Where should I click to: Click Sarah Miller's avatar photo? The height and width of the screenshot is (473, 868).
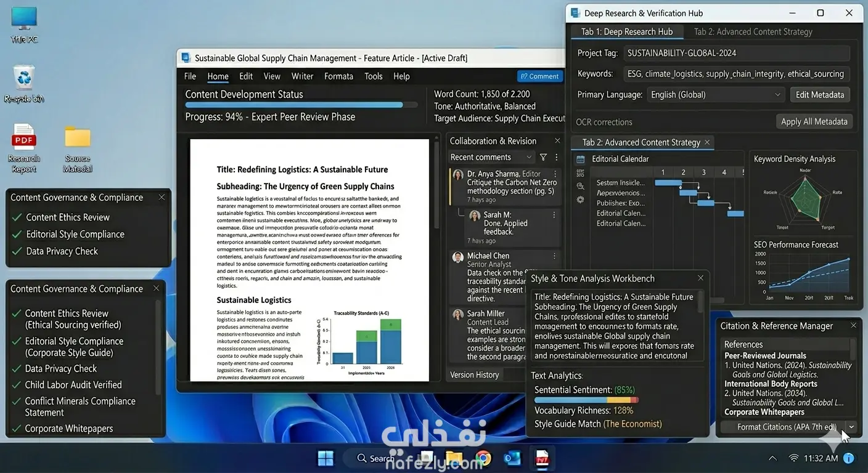click(458, 315)
